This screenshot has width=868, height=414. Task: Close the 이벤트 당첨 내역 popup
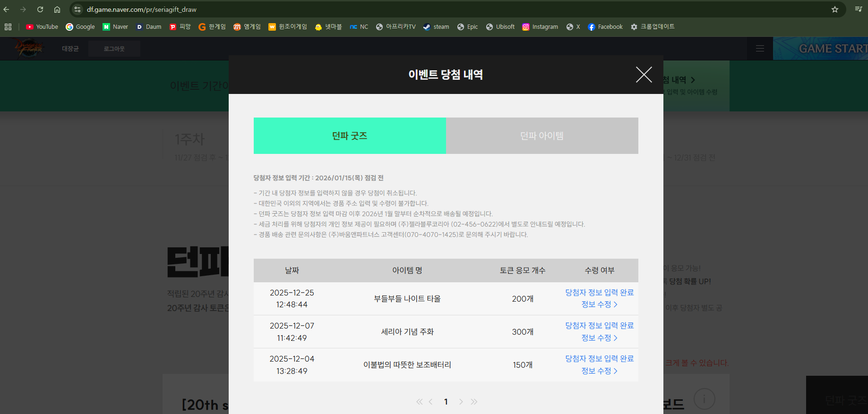pos(644,75)
